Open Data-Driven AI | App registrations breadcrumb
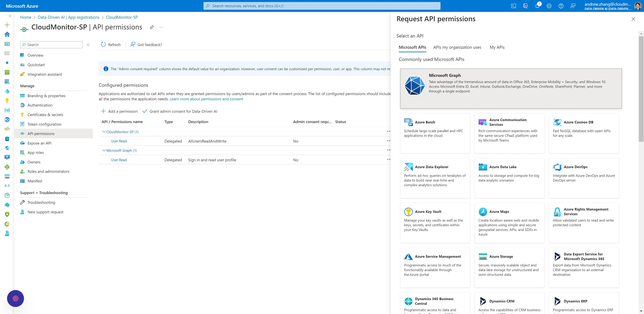The height and width of the screenshot is (314, 644). coord(69,17)
